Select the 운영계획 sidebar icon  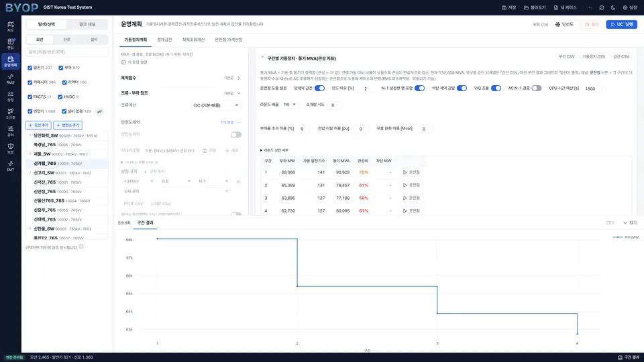pyautogui.click(x=10, y=61)
